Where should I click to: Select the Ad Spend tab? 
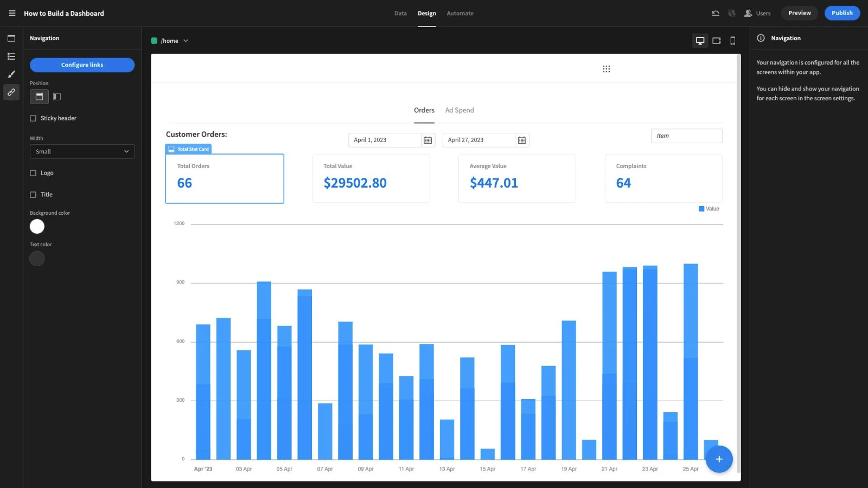(459, 110)
